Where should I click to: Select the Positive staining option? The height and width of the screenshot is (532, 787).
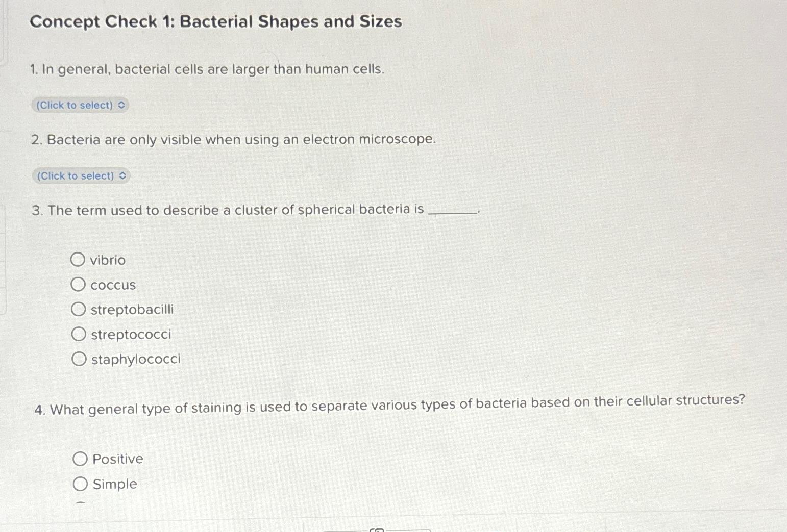81,459
